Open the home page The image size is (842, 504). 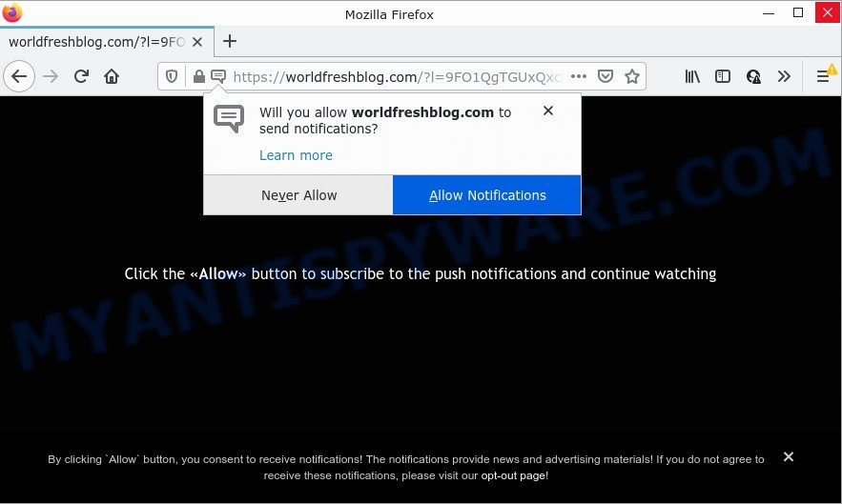coord(112,77)
